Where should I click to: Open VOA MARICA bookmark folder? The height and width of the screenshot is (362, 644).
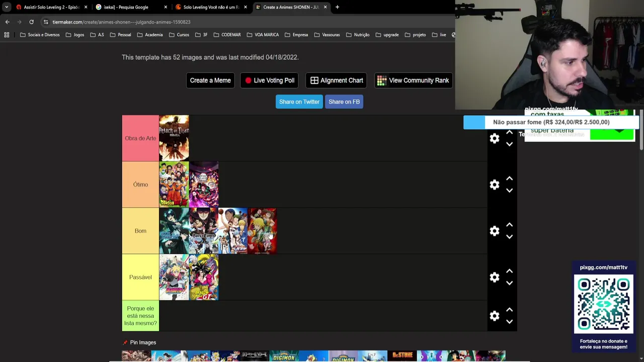pyautogui.click(x=263, y=35)
